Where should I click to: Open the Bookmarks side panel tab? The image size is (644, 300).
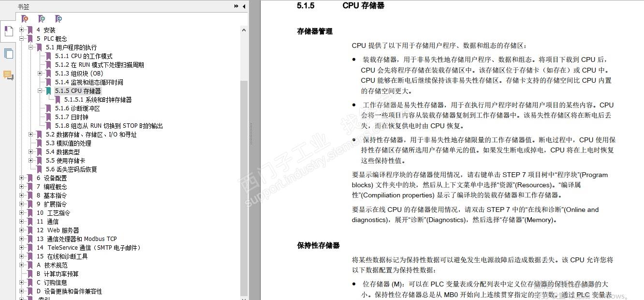click(x=8, y=31)
